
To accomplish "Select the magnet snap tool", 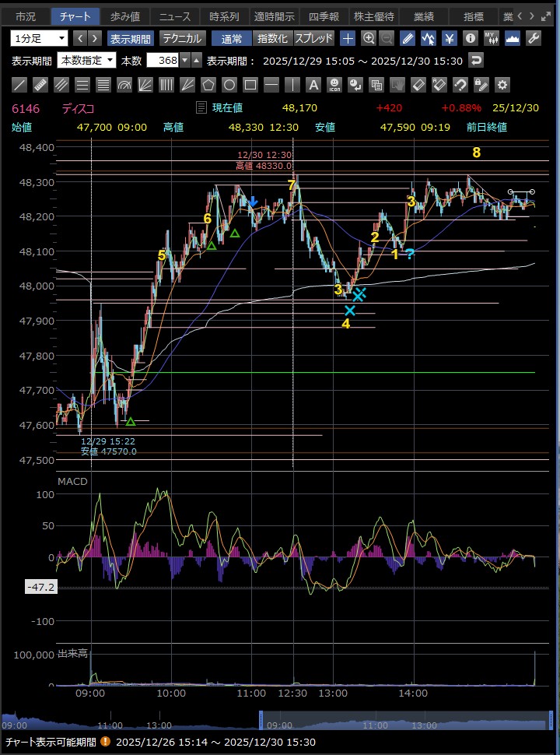I will click(x=460, y=85).
